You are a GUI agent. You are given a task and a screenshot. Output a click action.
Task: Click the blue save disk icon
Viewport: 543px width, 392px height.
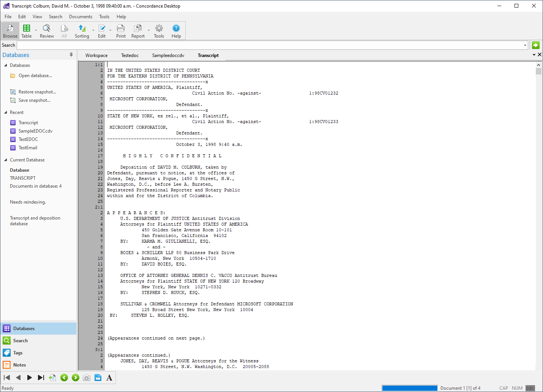pos(98,378)
